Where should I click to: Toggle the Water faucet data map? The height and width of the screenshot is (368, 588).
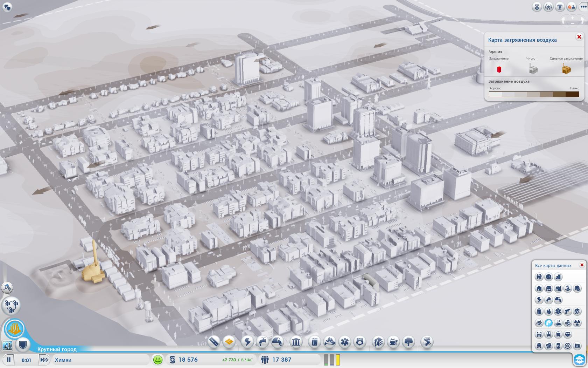[548, 300]
